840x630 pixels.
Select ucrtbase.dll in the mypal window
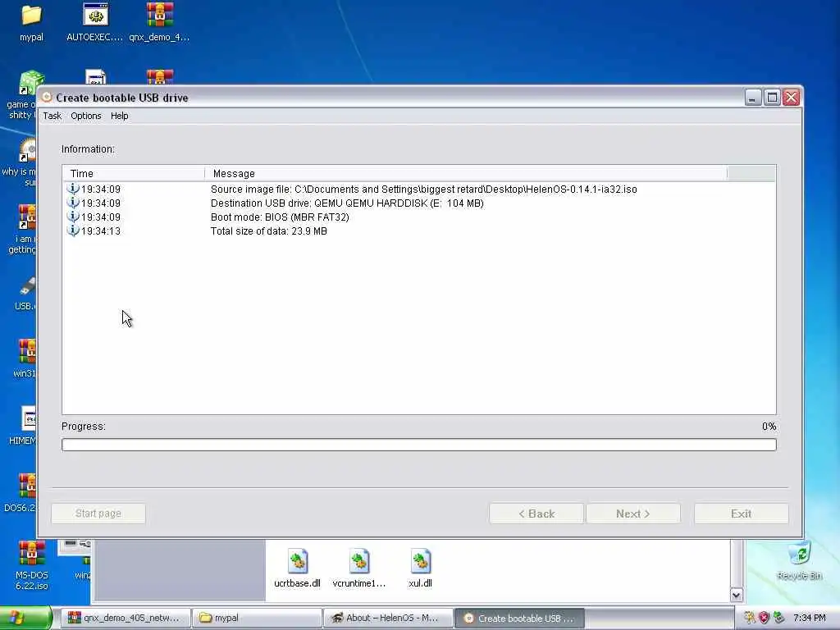coord(297,568)
